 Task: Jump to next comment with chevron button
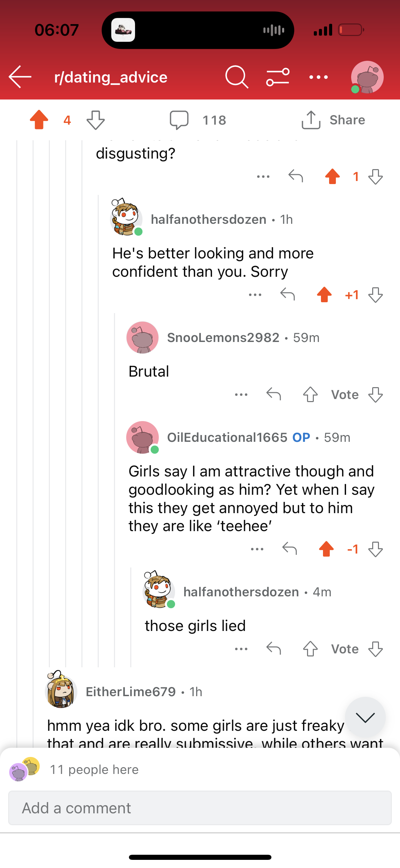(365, 717)
